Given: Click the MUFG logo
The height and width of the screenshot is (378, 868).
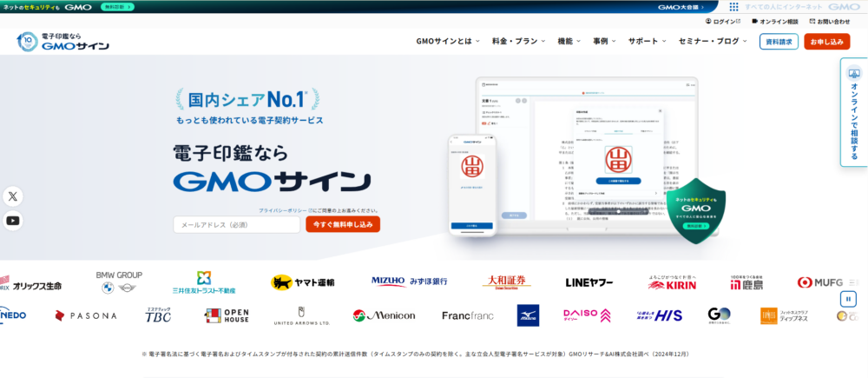Looking at the screenshot, I should coord(820,282).
